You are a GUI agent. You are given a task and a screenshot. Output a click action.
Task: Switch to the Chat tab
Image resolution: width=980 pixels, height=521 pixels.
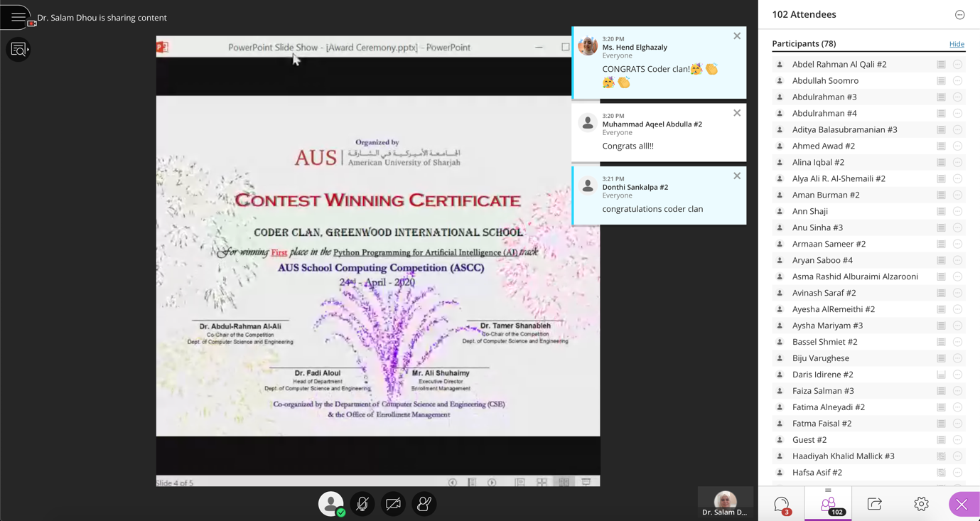point(781,505)
